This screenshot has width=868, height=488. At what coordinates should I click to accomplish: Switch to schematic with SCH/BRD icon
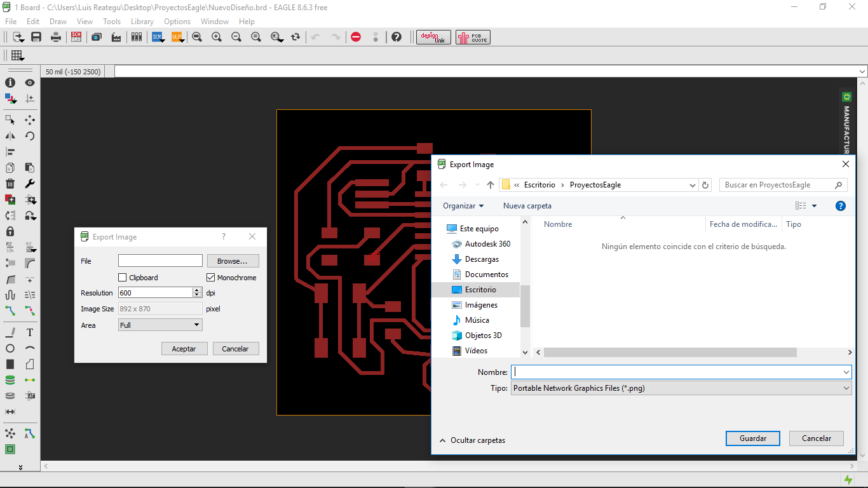tap(76, 37)
